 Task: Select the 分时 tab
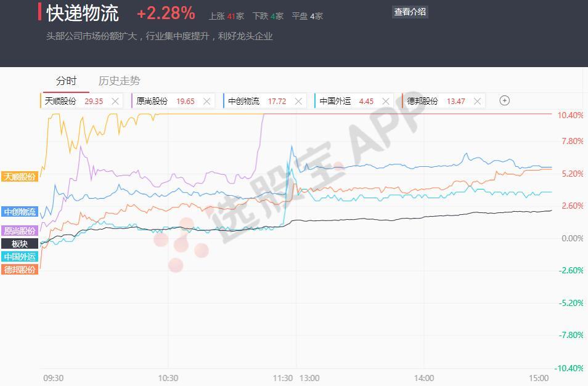pos(67,80)
